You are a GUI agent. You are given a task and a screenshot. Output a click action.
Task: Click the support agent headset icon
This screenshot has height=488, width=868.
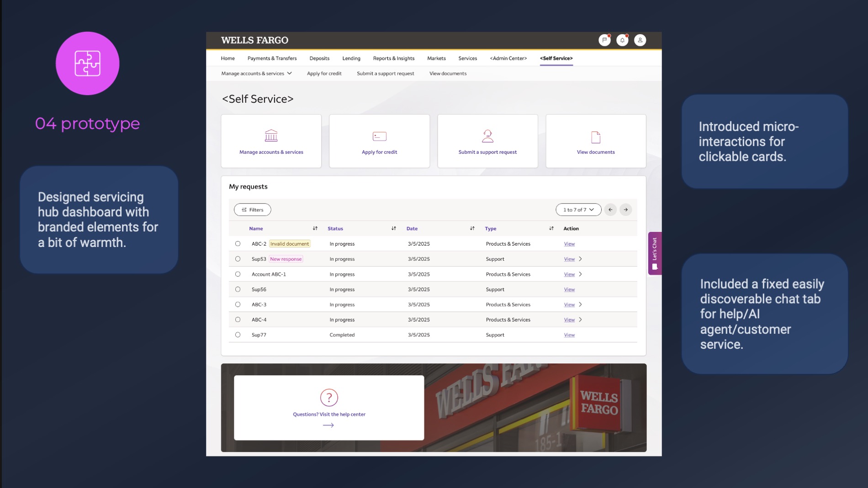pyautogui.click(x=487, y=136)
